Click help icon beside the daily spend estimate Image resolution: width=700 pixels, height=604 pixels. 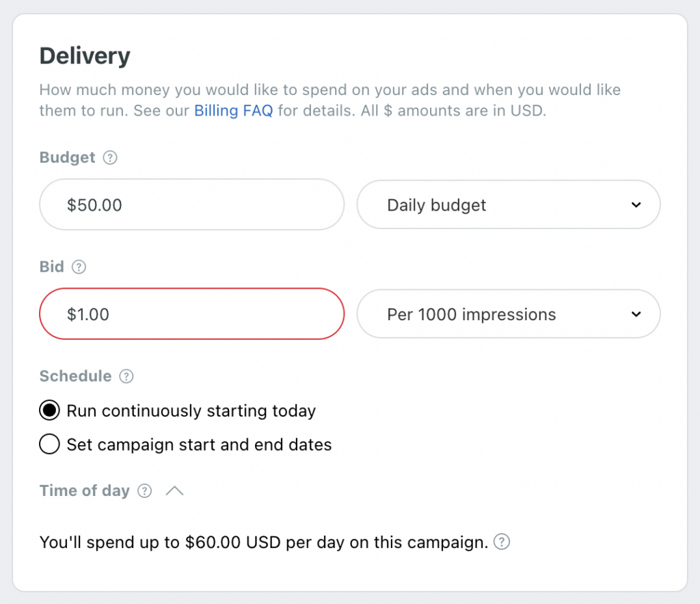(x=501, y=542)
